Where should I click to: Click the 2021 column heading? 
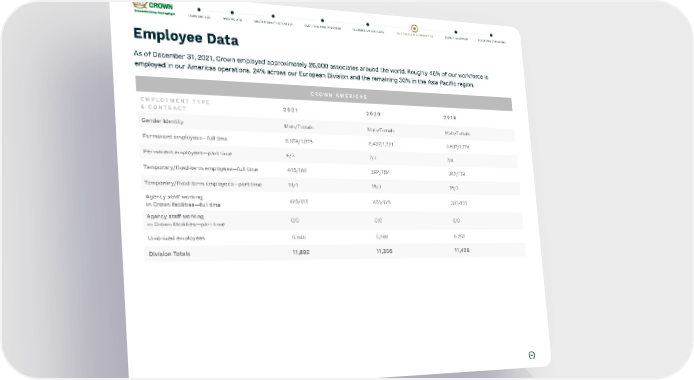(x=290, y=110)
